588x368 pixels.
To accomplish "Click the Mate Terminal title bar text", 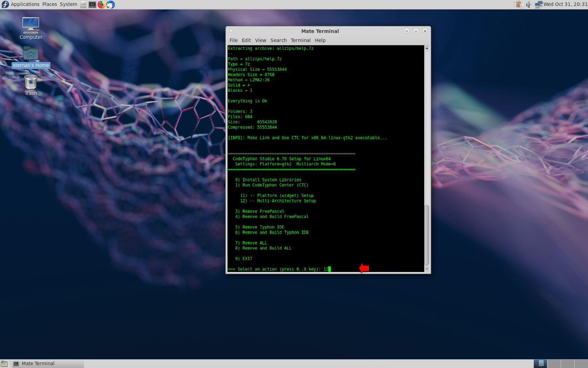I will coord(320,31).
